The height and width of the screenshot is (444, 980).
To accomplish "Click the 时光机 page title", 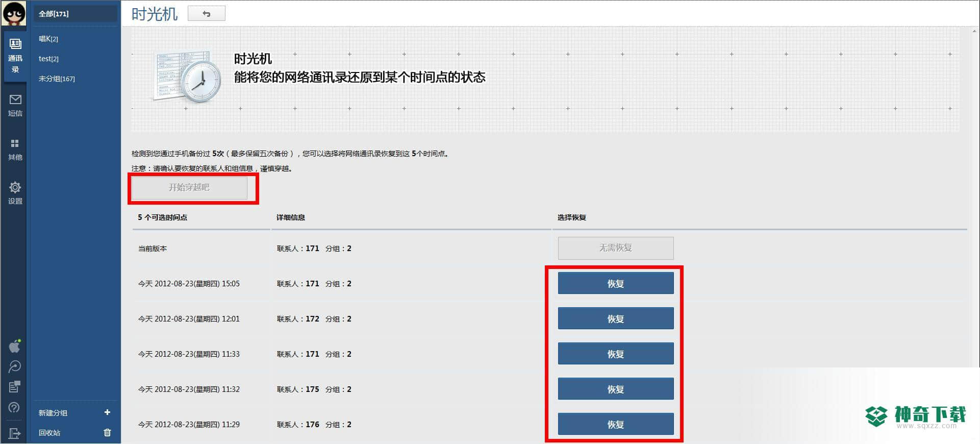I will [155, 14].
